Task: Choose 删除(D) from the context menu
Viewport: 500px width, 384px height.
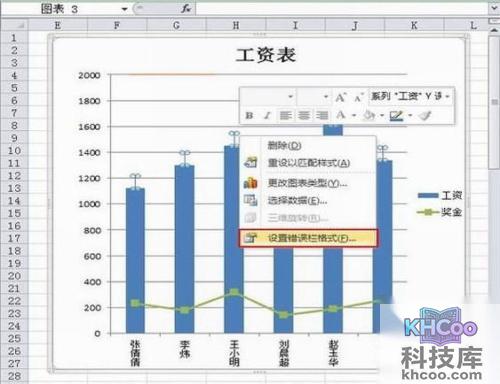Action: (284, 145)
